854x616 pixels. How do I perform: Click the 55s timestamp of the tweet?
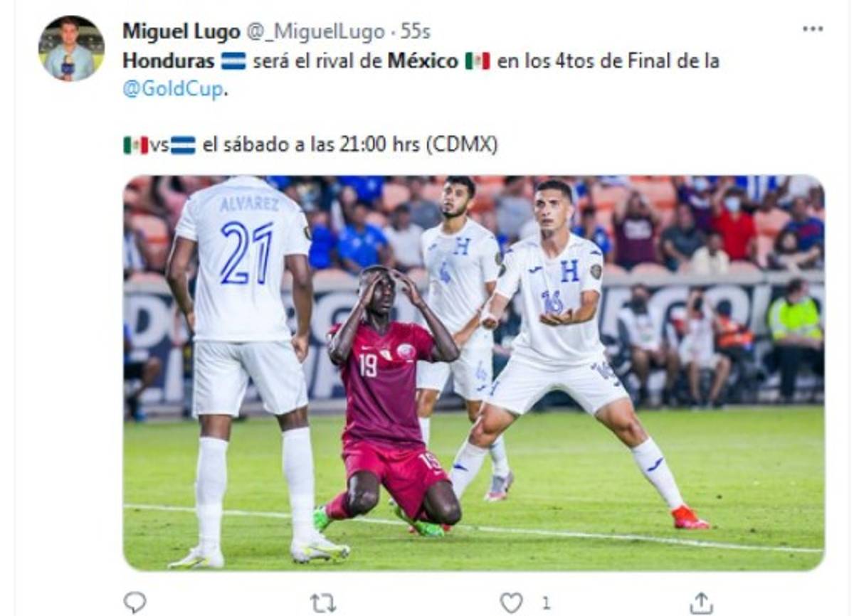[415, 31]
